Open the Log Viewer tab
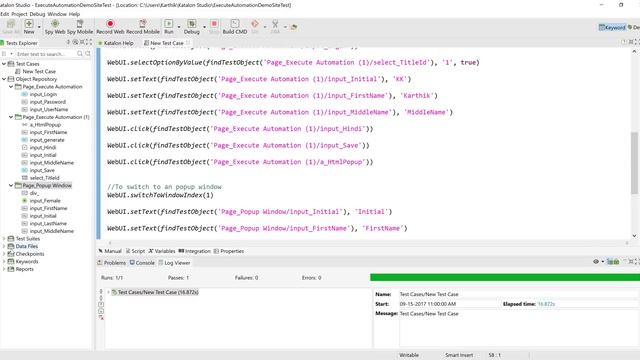The width and height of the screenshot is (640, 360). 174,263
